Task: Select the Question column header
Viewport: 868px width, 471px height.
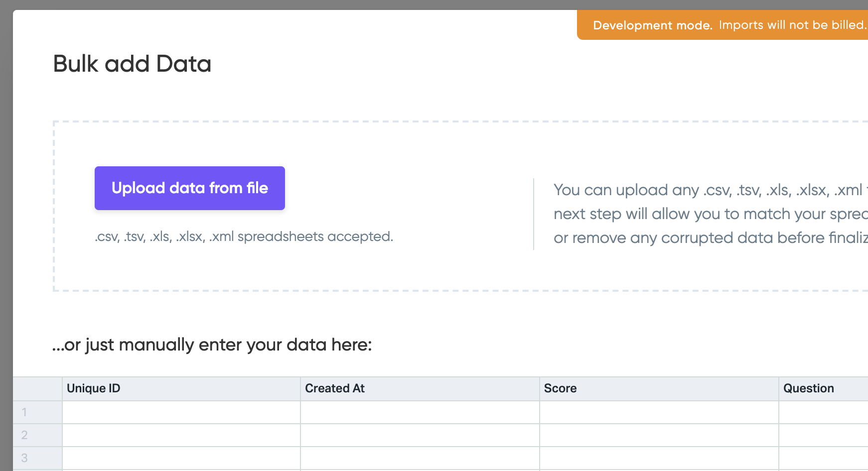Action: 824,389
